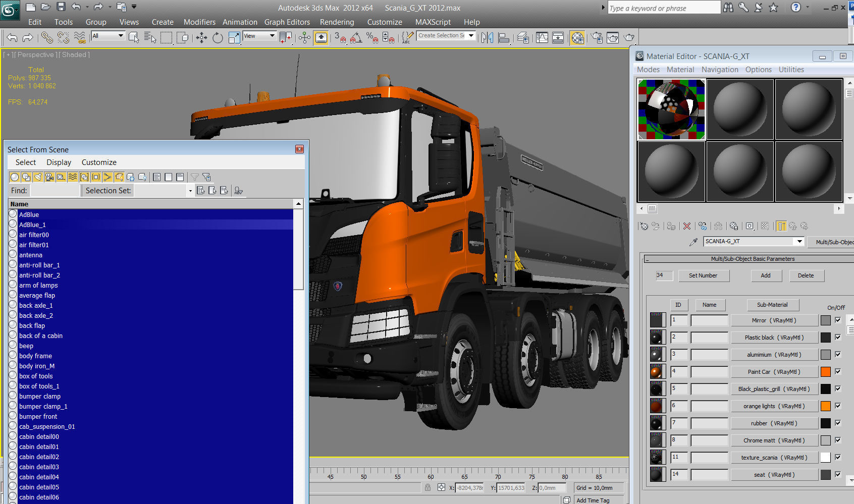Toggle On/Off checkbox for Paint Car
This screenshot has height=504, width=854.
coord(838,371)
